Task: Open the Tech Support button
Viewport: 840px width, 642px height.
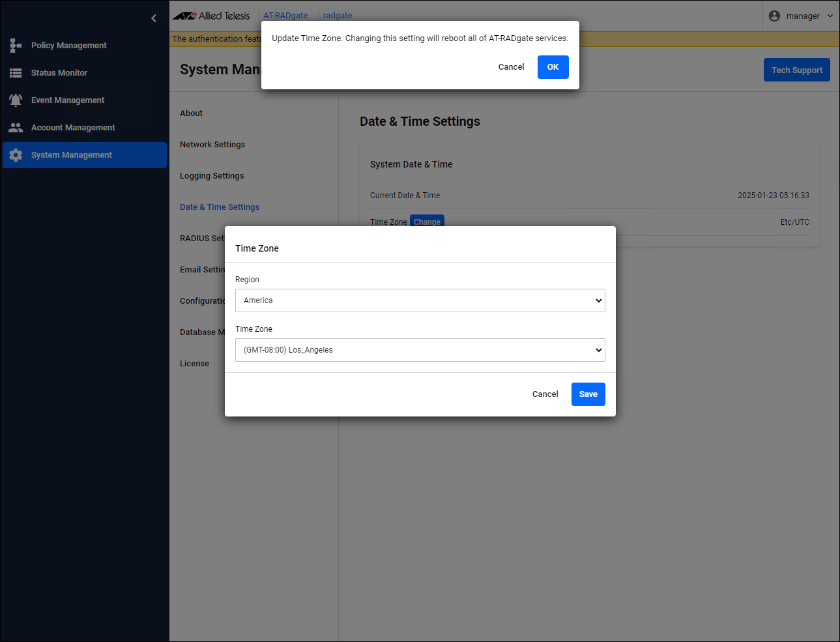Action: click(796, 70)
